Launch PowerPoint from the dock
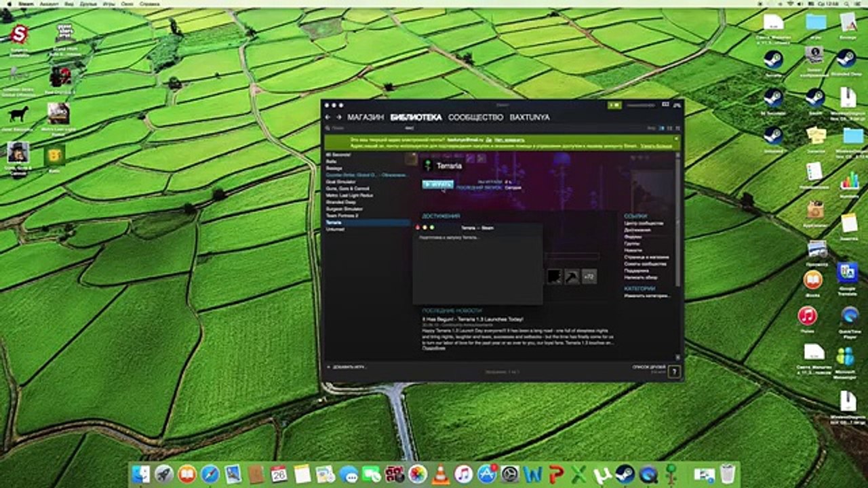The width and height of the screenshot is (868, 488). [555, 474]
